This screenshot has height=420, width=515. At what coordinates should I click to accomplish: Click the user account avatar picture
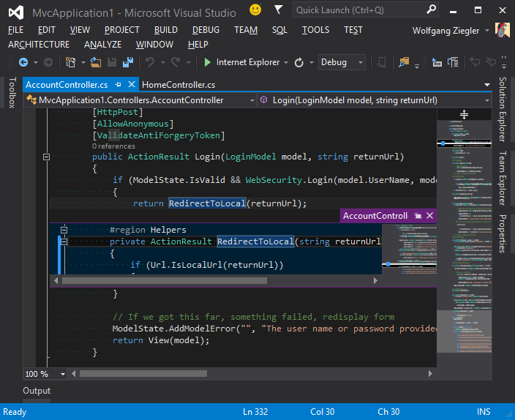click(x=502, y=30)
